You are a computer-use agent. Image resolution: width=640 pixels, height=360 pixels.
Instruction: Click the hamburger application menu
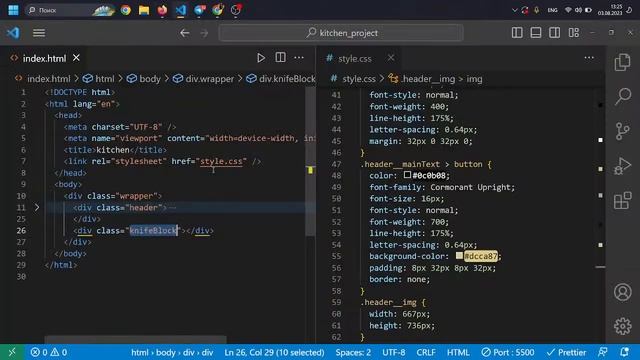click(x=39, y=33)
